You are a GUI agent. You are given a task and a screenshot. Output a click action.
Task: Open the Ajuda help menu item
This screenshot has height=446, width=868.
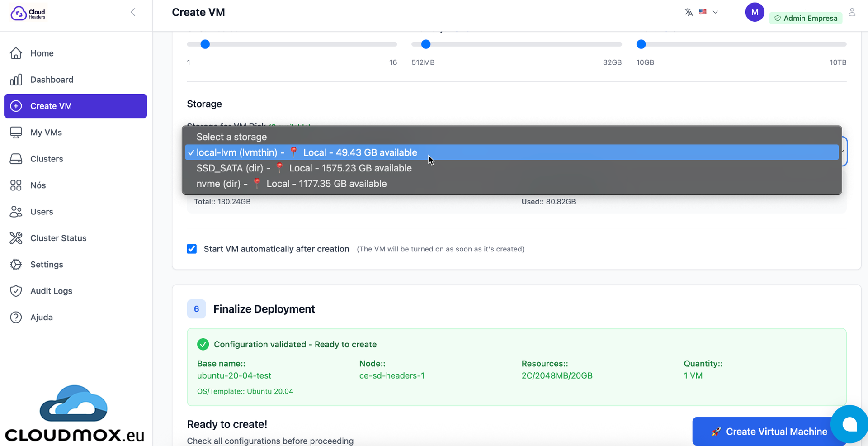pos(41,318)
